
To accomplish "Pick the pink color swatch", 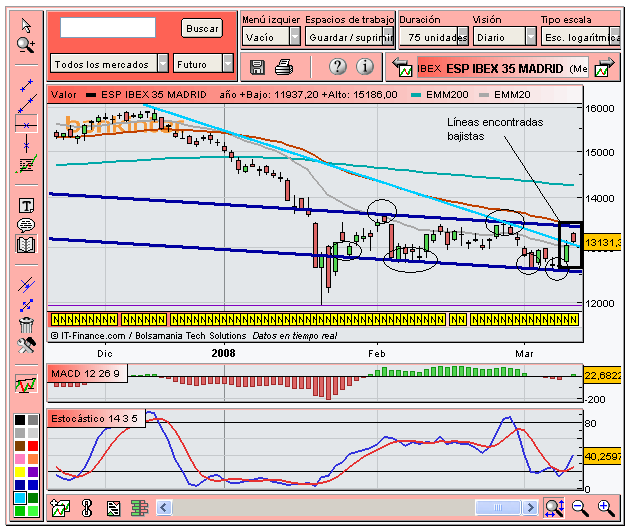I will pyautogui.click(x=20, y=458).
